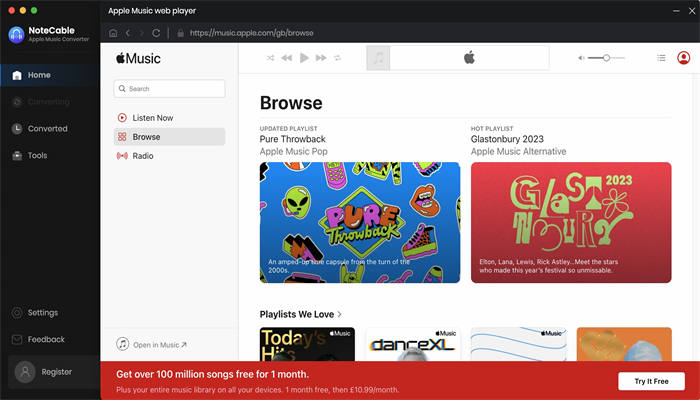Image resolution: width=700 pixels, height=400 pixels.
Task: Click the now-playing music note artwork
Action: 378,58
